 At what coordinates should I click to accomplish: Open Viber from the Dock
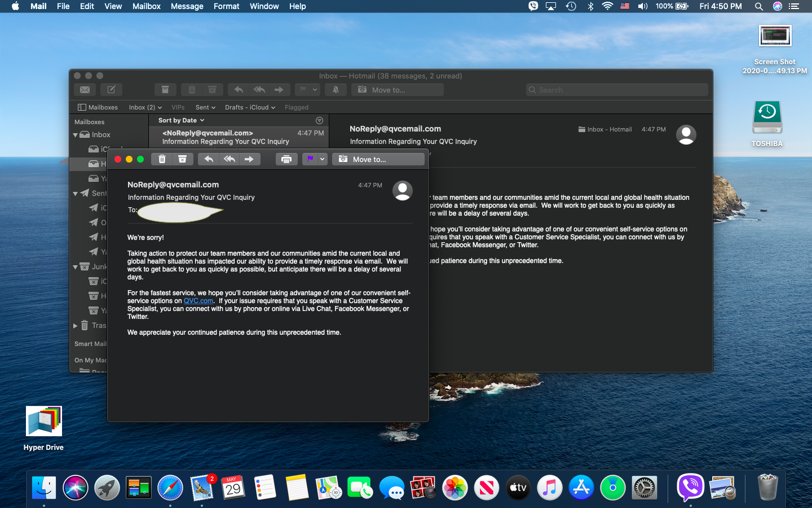click(x=690, y=487)
